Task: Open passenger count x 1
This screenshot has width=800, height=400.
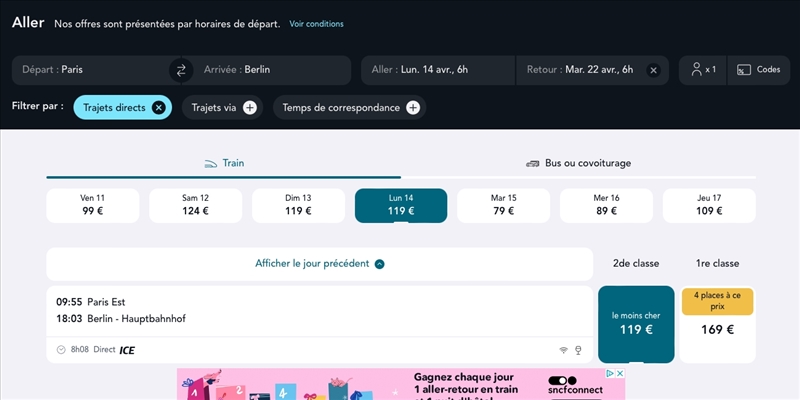Action: tap(703, 70)
